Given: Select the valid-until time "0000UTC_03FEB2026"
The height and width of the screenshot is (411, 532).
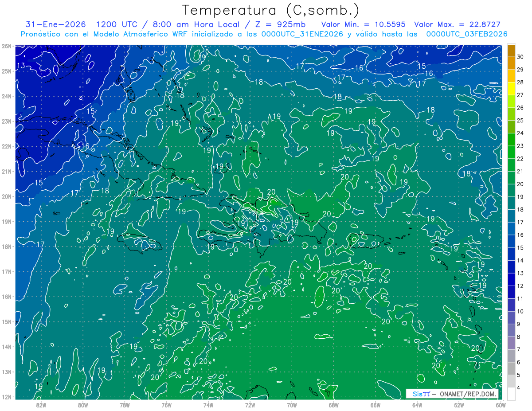Looking at the screenshot, I should pos(467,34).
